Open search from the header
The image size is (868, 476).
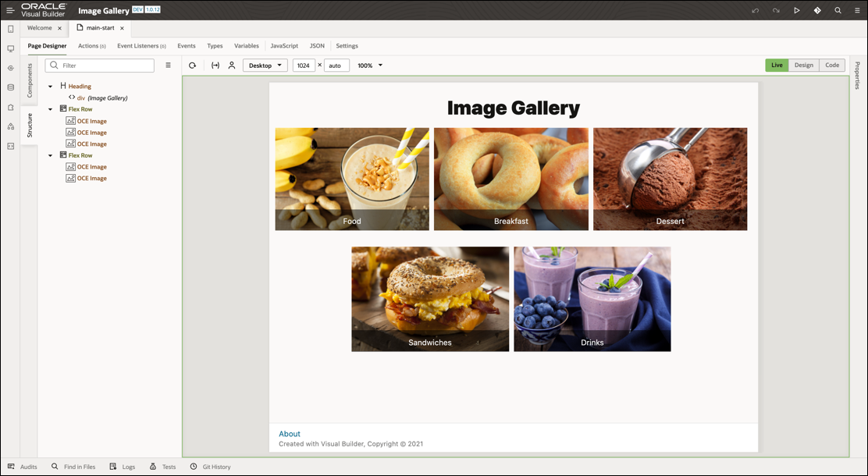(838, 10)
